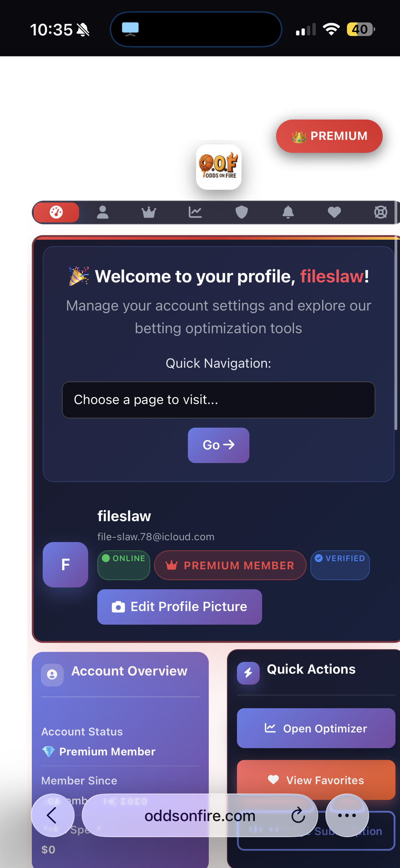Click the Open Optimizer button

316,728
